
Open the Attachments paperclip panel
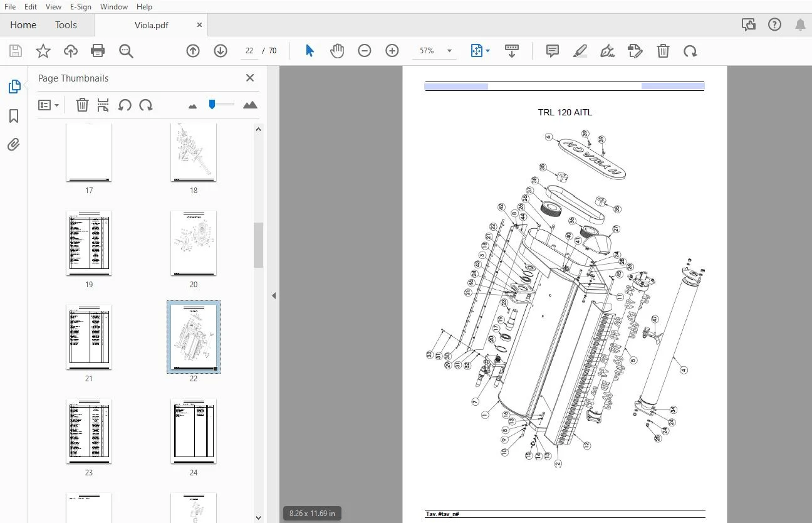(14, 145)
